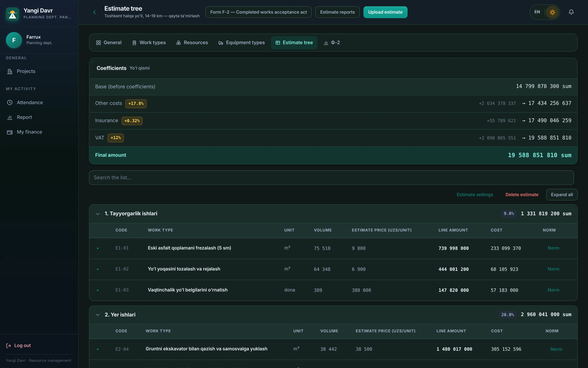The image size is (588, 368).
Task: Open Report in the sidebar
Action: point(39,117)
